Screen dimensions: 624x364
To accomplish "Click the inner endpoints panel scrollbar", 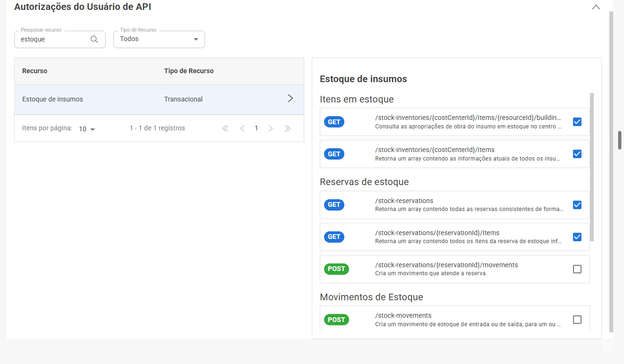I will click(592, 167).
